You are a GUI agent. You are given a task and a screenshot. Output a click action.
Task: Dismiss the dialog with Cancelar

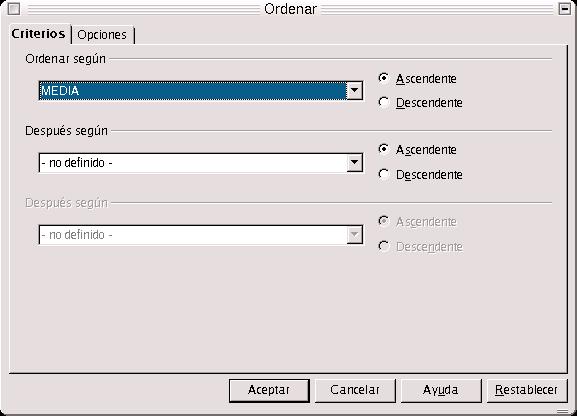(355, 390)
